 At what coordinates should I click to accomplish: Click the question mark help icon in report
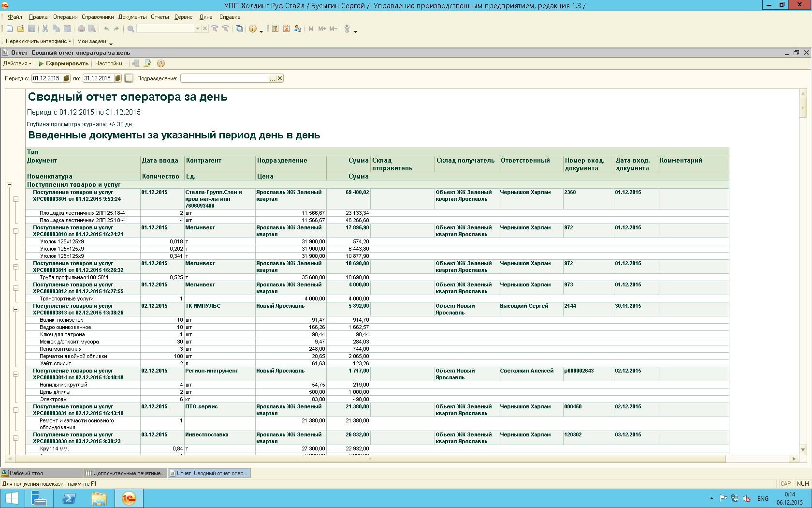[161, 63]
